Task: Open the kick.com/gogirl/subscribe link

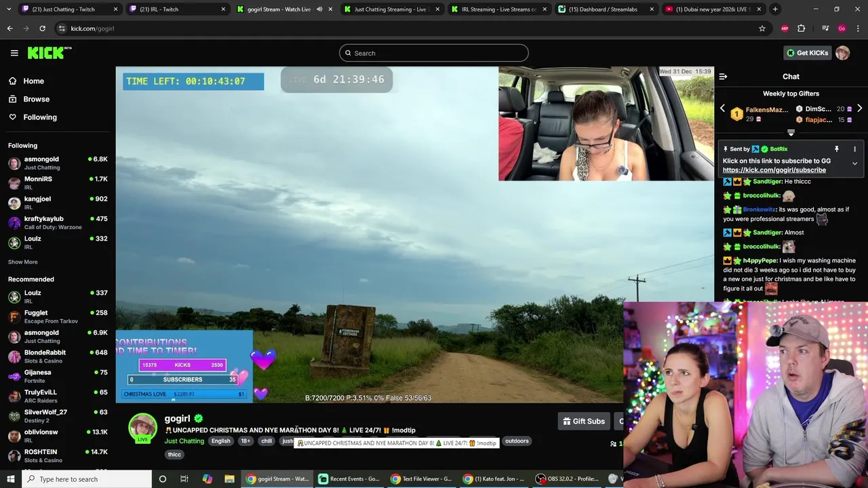Action: pos(774,170)
